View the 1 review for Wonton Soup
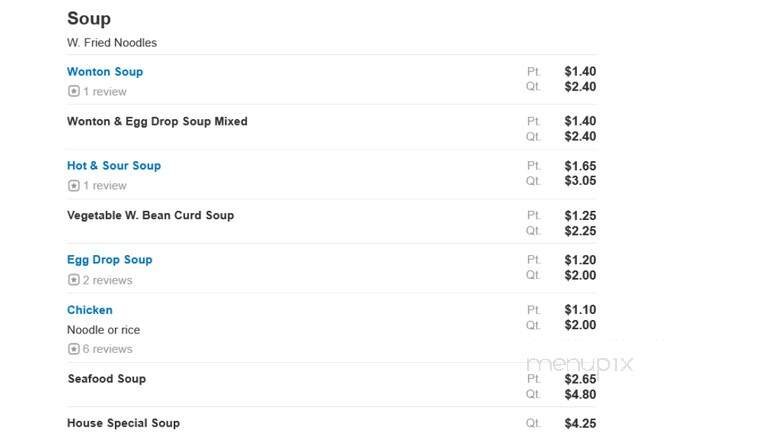759x447 pixels. tap(104, 92)
